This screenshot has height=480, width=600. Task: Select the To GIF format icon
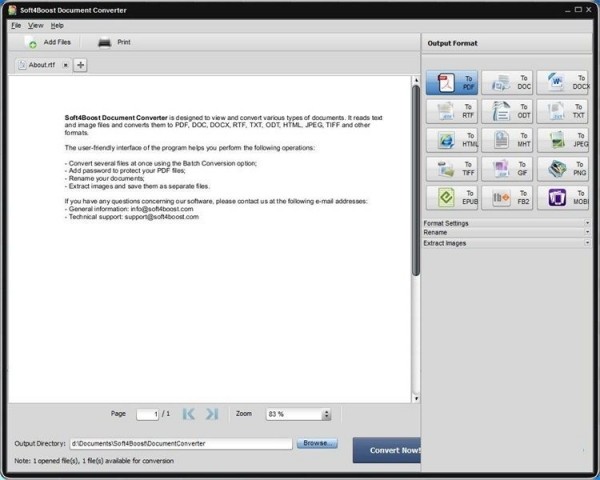508,169
